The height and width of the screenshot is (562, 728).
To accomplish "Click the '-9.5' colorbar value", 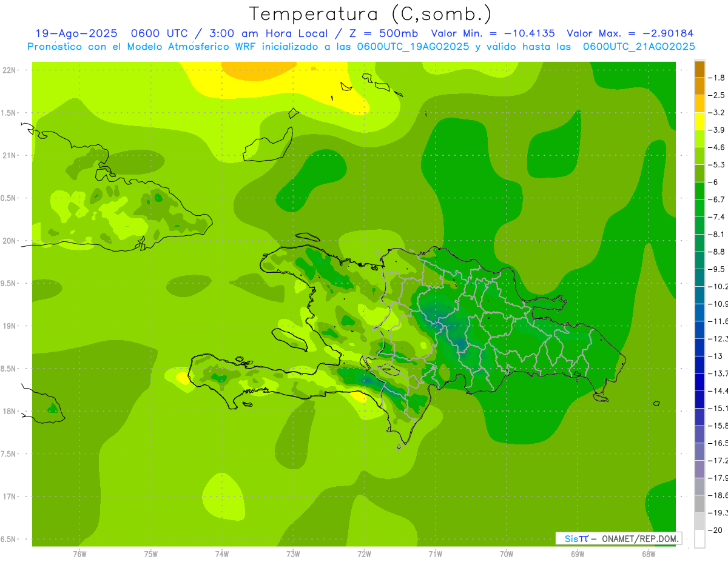I will (718, 269).
